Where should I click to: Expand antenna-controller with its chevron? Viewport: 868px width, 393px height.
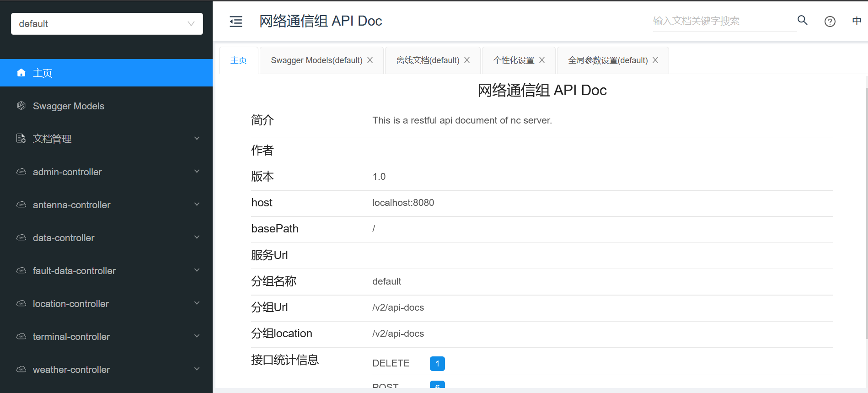tap(197, 204)
